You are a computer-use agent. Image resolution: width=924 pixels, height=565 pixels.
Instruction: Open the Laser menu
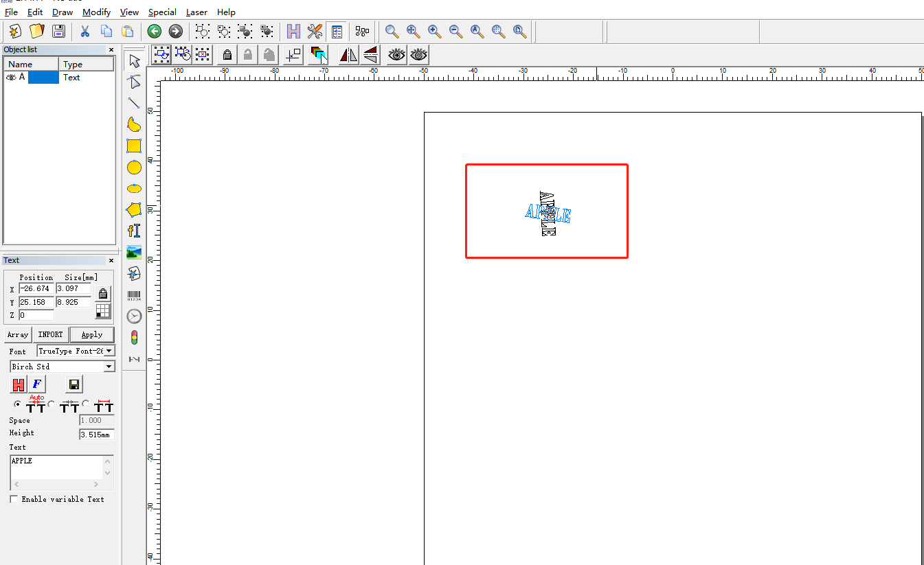coord(196,12)
